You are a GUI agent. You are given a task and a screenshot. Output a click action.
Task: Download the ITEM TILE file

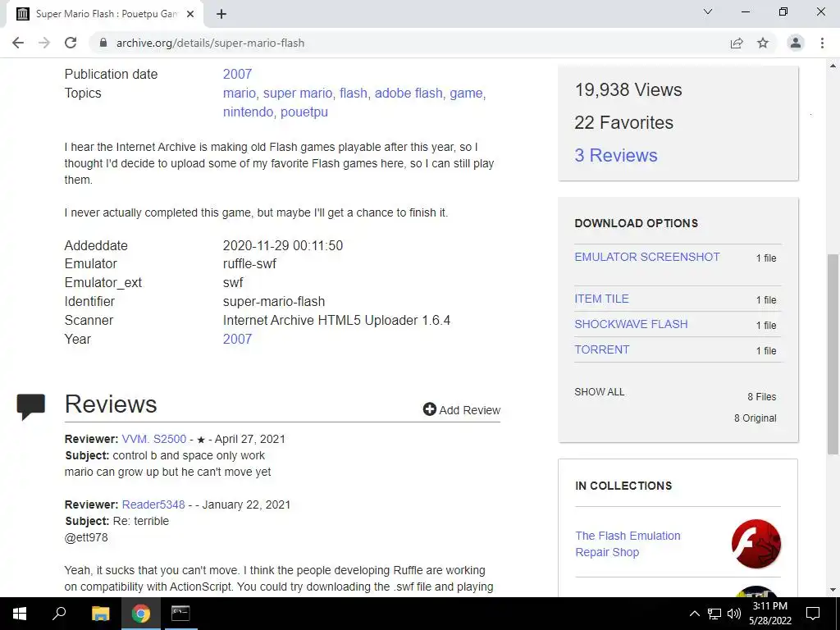(601, 299)
